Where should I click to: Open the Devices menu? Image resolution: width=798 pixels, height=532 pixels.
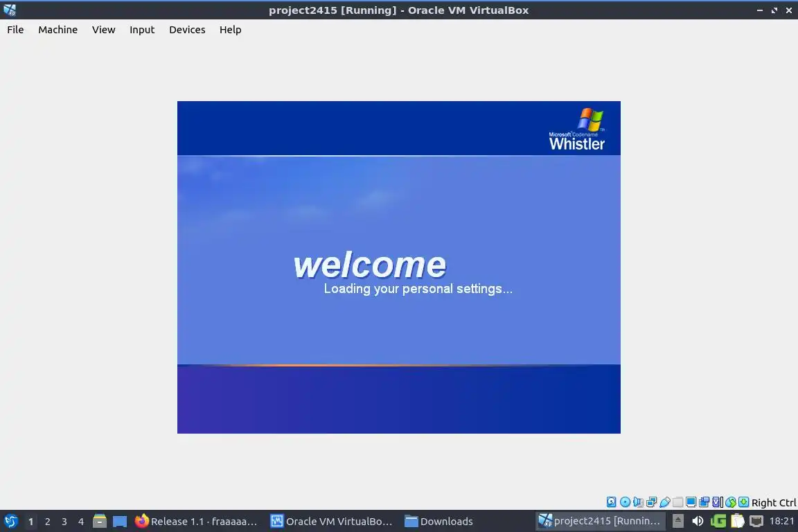coord(187,30)
